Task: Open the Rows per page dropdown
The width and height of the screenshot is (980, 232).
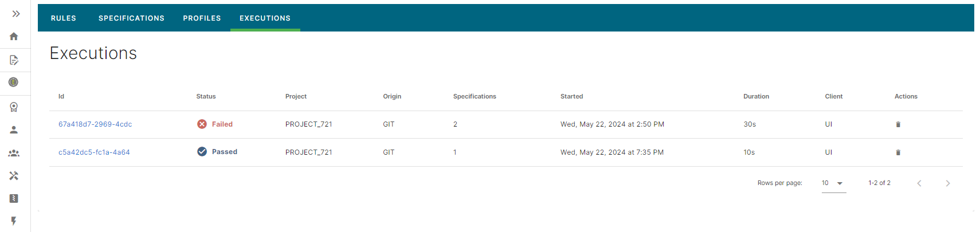Action: pyautogui.click(x=833, y=183)
